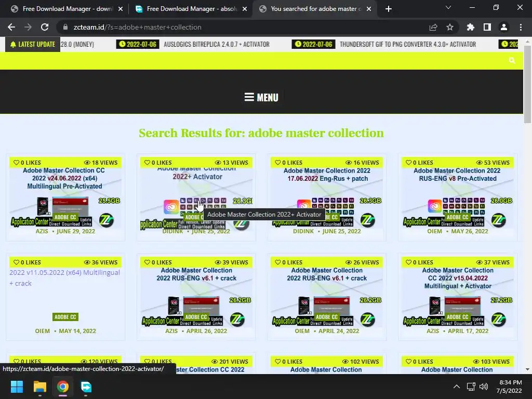Image resolution: width=532 pixels, height=399 pixels.
Task: Like the post with 53 views
Action: [x=419, y=163]
